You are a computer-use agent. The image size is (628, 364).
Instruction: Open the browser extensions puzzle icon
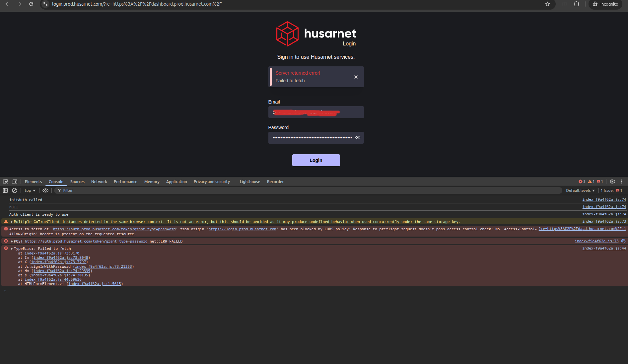point(577,4)
